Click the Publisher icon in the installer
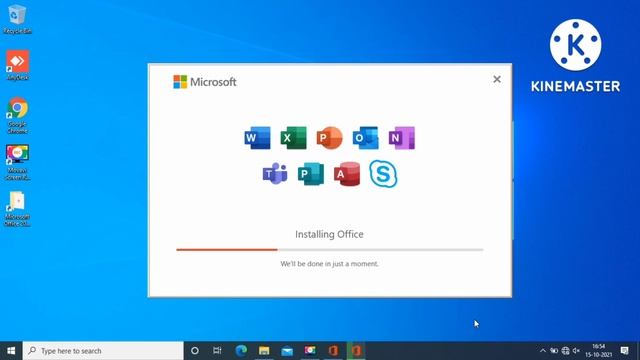Screen dimensions: 640x360 (311, 174)
